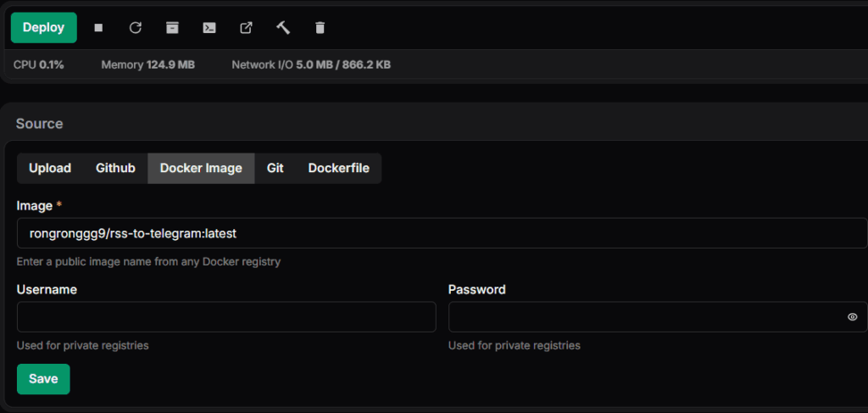This screenshot has width=868, height=413.
Task: Toggle password visibility with eye icon
Action: [852, 317]
